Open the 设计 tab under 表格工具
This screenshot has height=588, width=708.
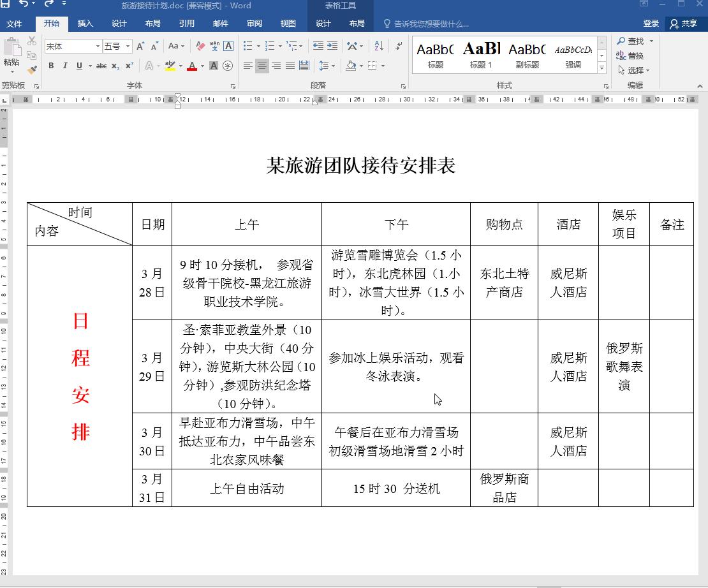[x=323, y=23]
